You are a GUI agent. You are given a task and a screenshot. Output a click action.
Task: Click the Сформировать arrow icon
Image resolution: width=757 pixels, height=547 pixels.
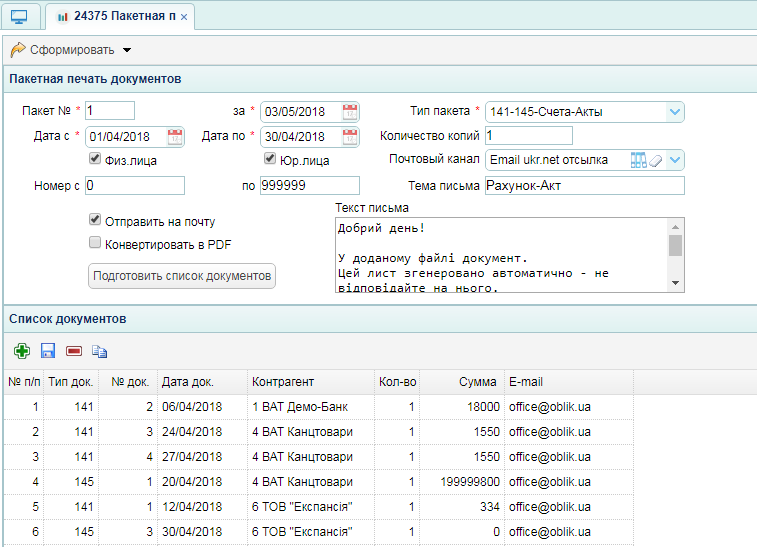[18, 49]
